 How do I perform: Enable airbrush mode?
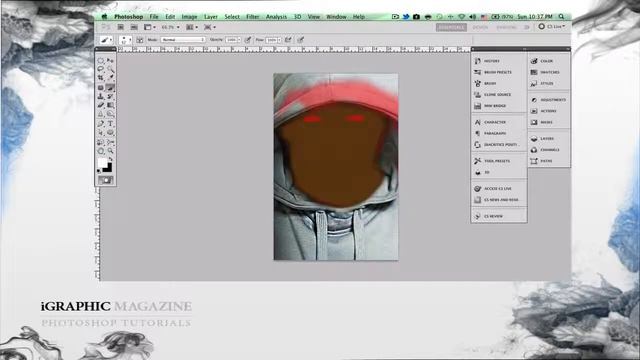point(288,40)
